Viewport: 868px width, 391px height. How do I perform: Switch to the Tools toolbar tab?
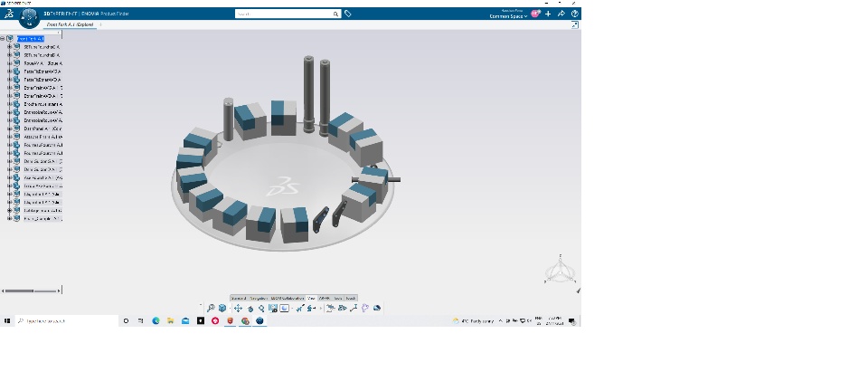coord(337,298)
